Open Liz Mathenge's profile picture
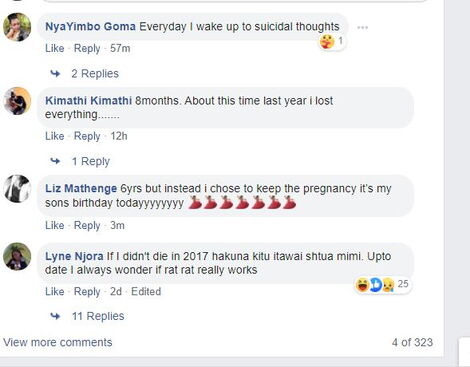 (x=17, y=189)
